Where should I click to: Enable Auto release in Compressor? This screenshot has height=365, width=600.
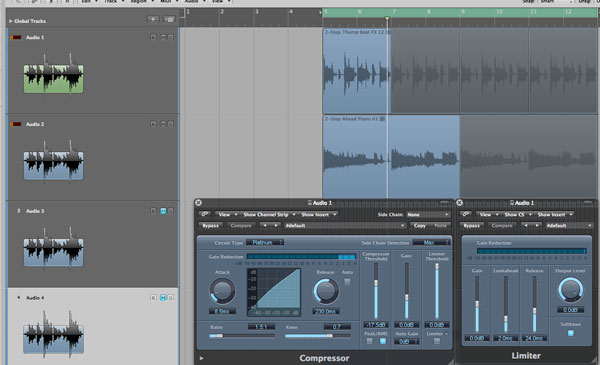(x=347, y=282)
